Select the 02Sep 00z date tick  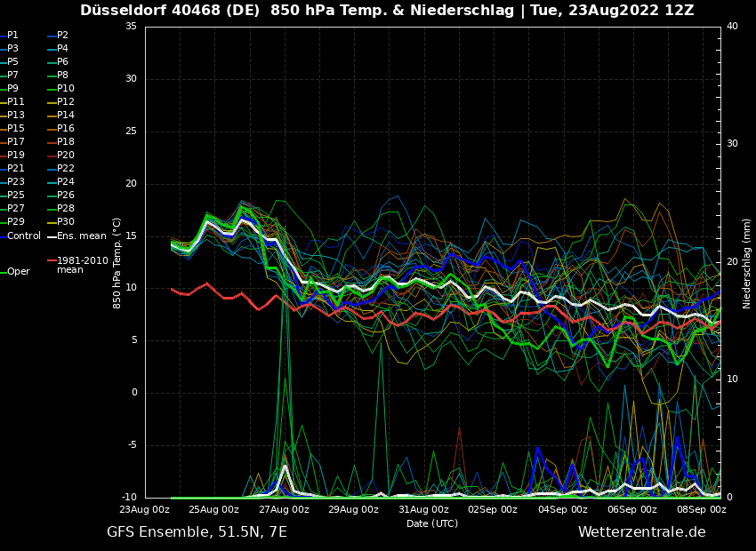[493, 510]
